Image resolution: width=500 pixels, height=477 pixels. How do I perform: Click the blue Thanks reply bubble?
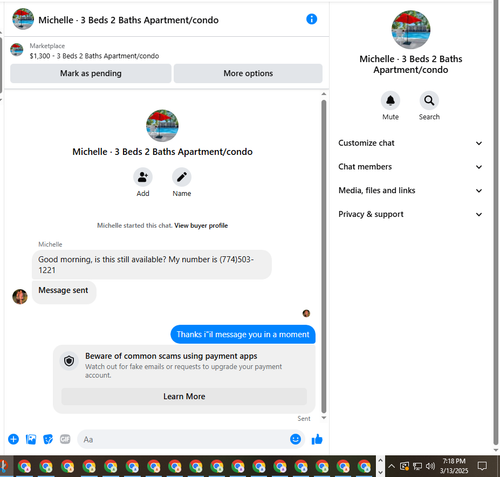[243, 334]
